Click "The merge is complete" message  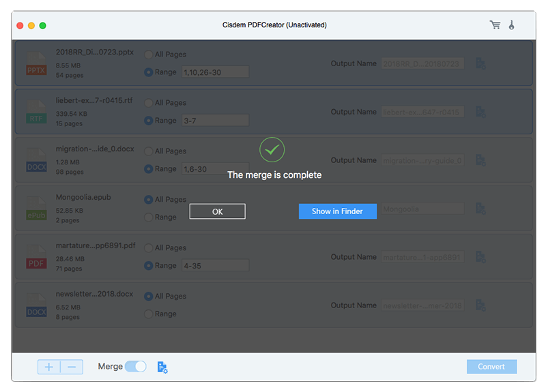click(x=274, y=175)
